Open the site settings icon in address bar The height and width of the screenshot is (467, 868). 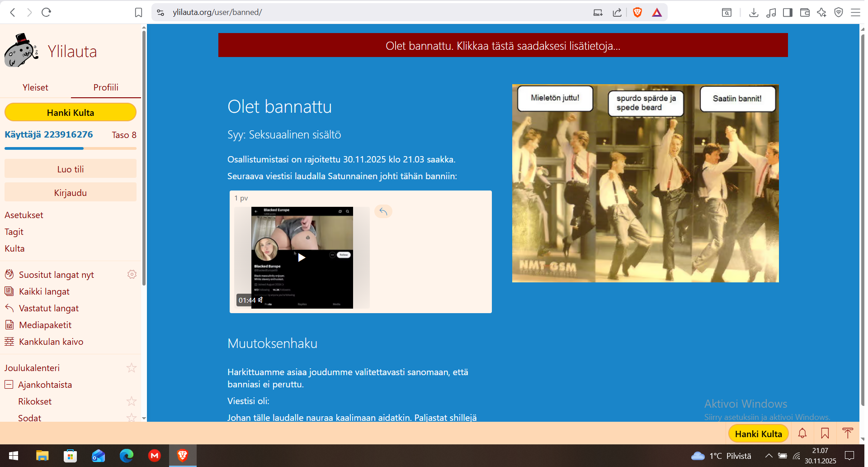point(160,12)
